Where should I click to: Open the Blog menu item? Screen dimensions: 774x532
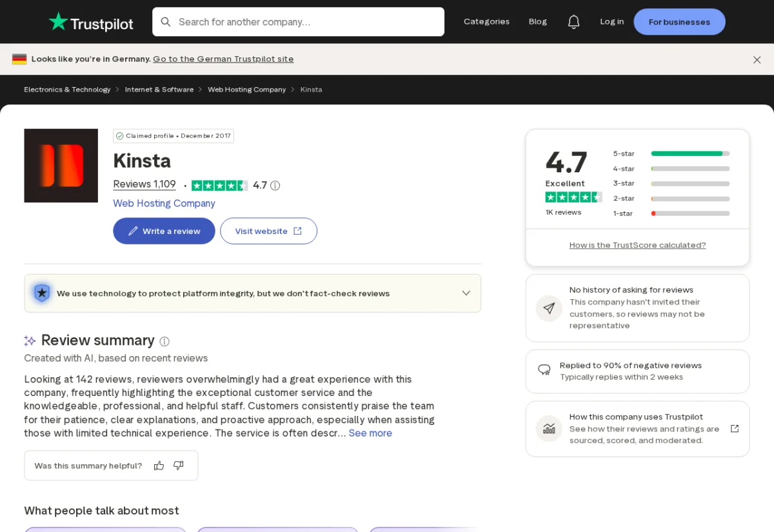538,22
